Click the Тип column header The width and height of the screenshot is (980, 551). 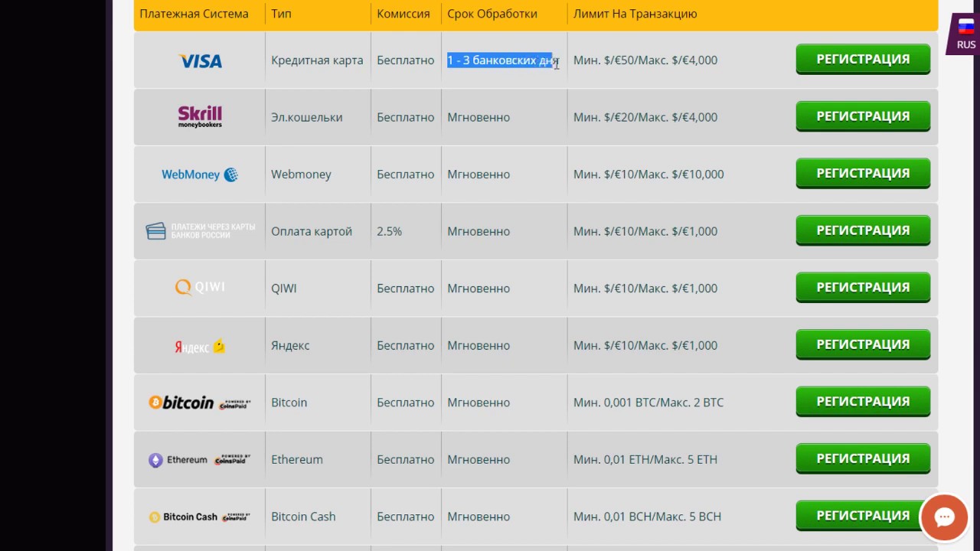tap(281, 14)
